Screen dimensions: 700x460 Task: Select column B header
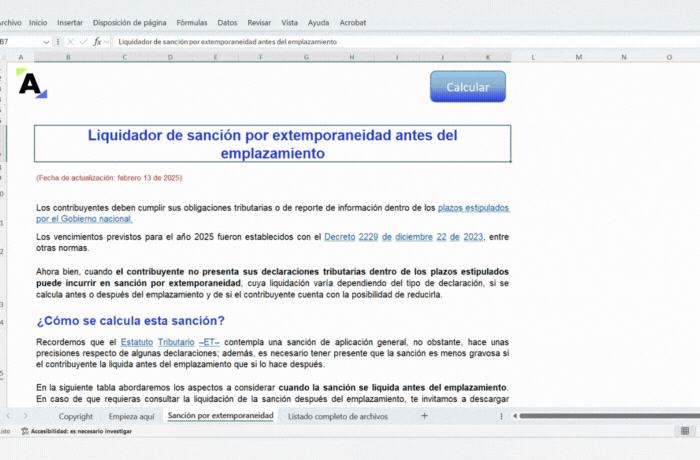click(68, 57)
